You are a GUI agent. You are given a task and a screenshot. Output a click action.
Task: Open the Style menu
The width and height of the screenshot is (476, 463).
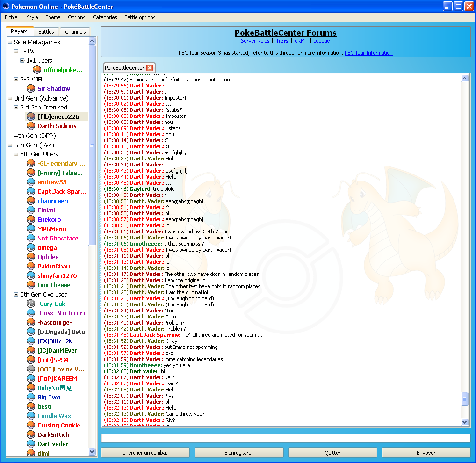(32, 17)
